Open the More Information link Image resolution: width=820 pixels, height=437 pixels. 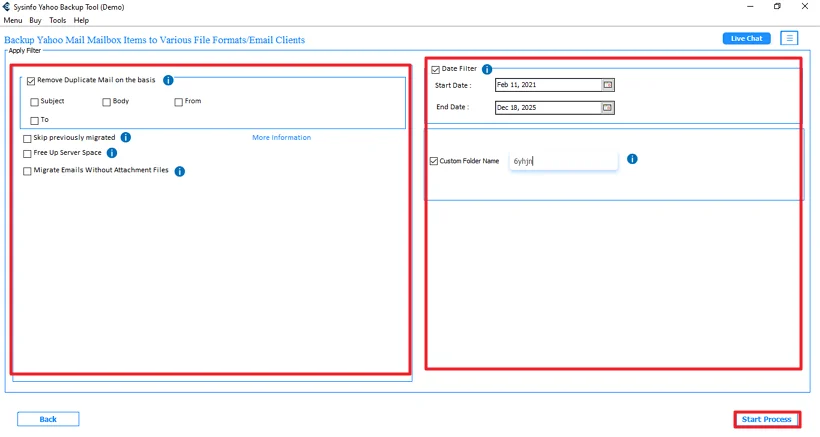(x=281, y=137)
